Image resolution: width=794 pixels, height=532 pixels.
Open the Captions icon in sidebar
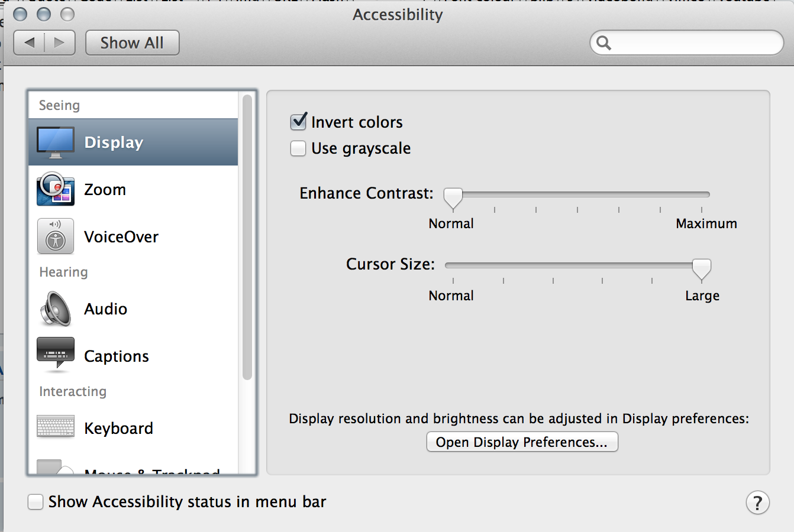[56, 355]
